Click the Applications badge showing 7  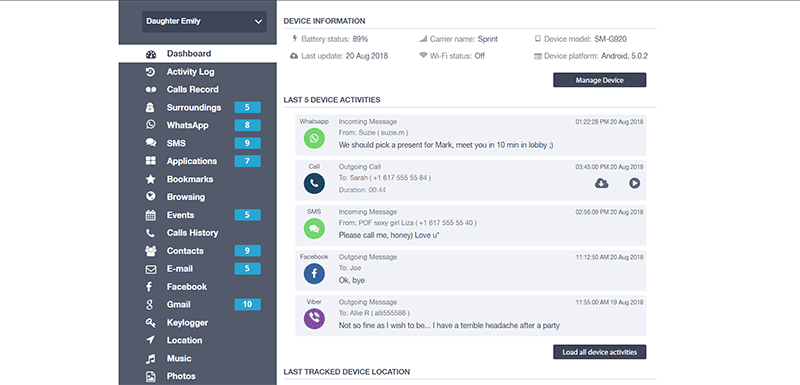tap(247, 161)
